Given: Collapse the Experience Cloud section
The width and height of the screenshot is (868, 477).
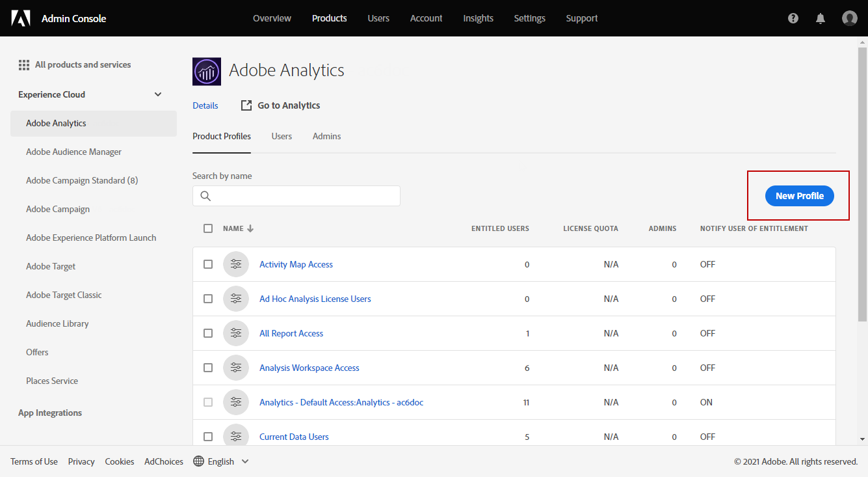Looking at the screenshot, I should (158, 94).
